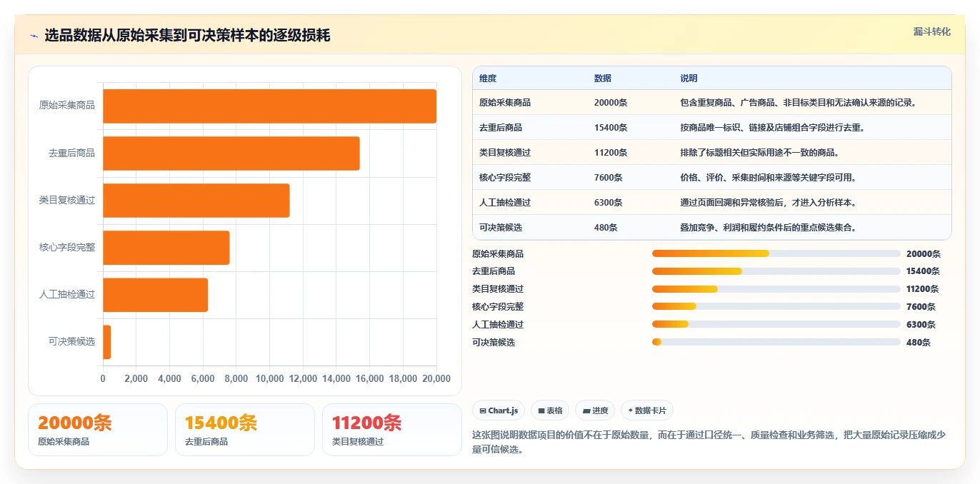Click the 类目复核通过 chart bar
This screenshot has width=980, height=484.
(196, 201)
